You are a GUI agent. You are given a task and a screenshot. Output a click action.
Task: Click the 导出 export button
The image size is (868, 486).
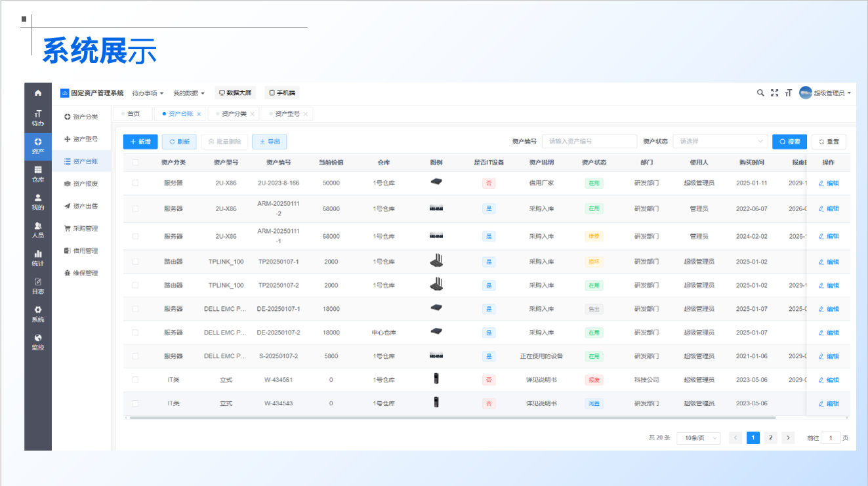[270, 142]
